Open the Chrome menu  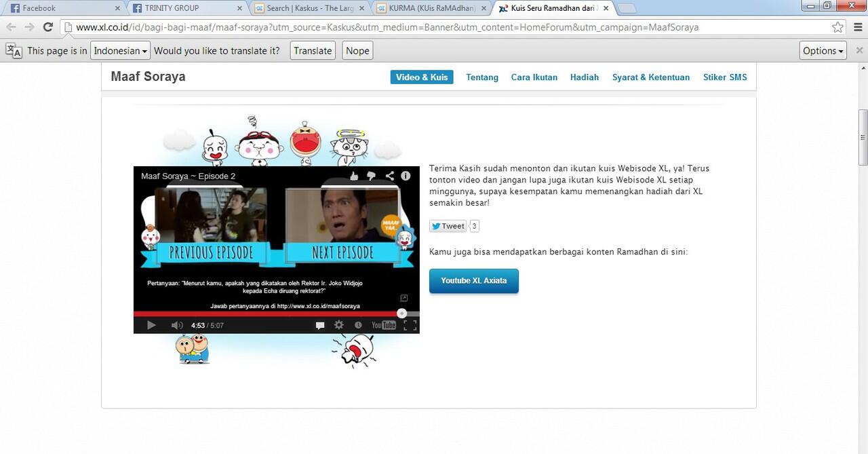pyautogui.click(x=859, y=27)
